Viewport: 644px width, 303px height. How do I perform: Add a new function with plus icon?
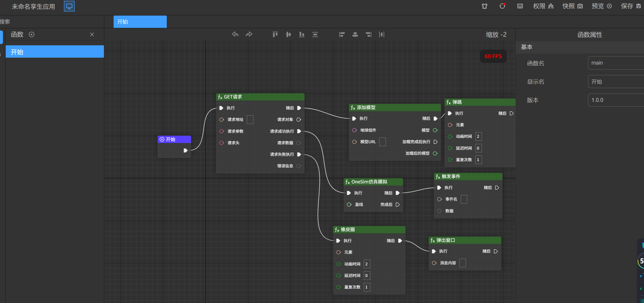tap(31, 35)
